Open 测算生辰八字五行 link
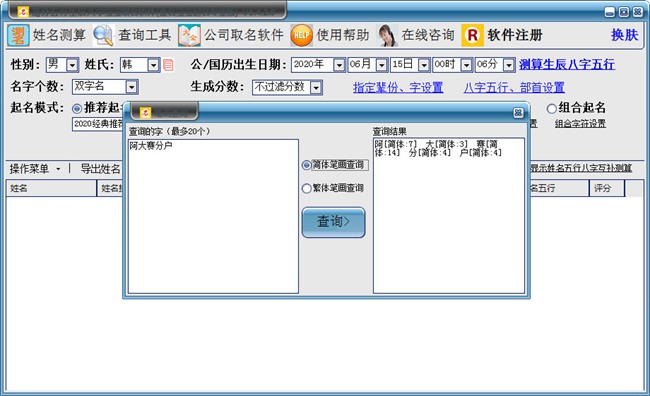 [x=567, y=64]
